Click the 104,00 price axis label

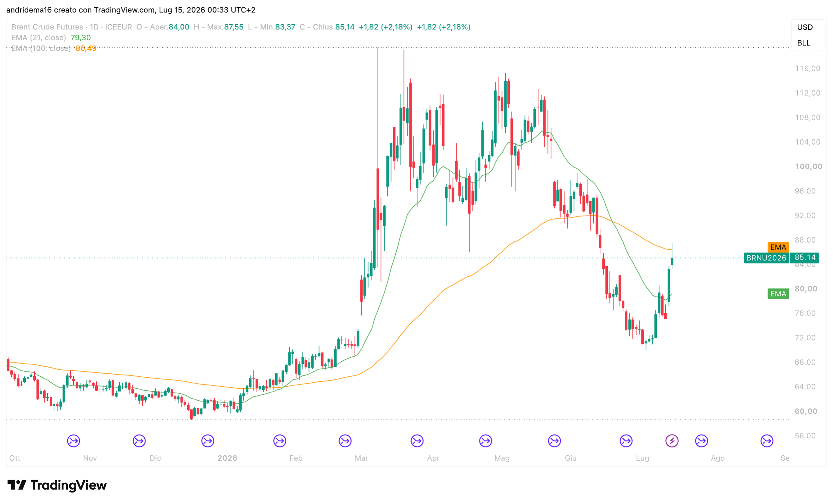(x=808, y=142)
